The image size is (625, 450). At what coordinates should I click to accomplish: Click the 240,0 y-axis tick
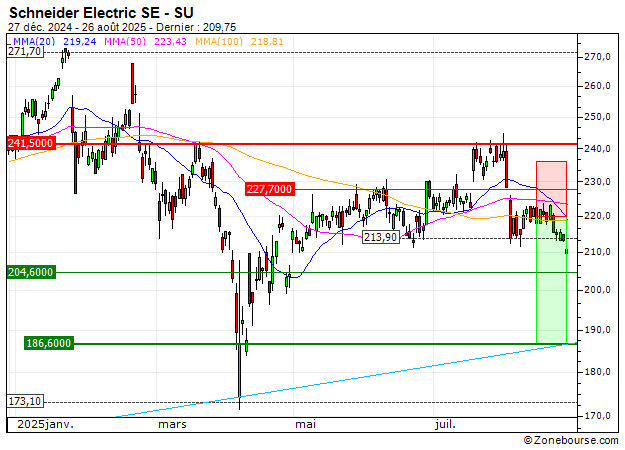pos(597,149)
